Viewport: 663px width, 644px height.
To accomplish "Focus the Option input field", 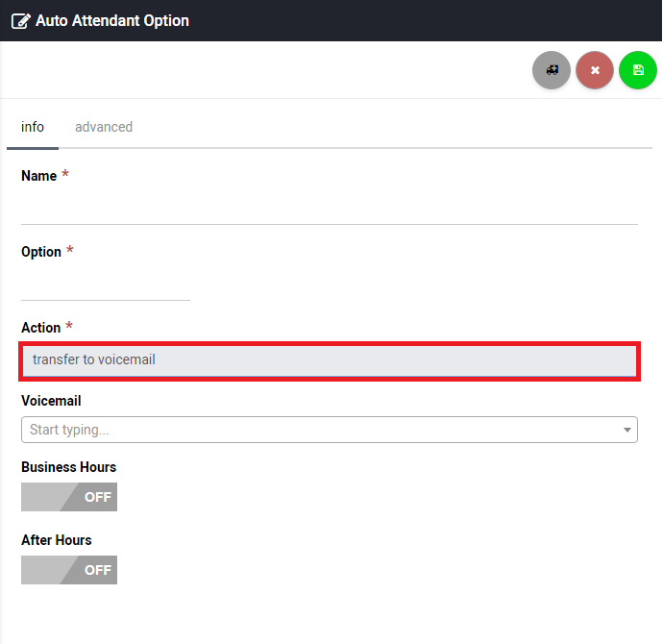I will click(106, 285).
